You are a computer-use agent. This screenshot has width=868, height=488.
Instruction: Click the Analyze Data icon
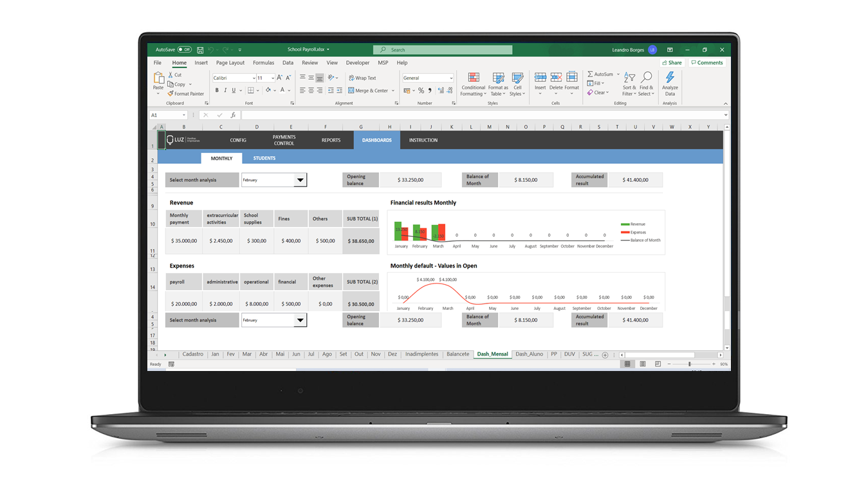[669, 84]
